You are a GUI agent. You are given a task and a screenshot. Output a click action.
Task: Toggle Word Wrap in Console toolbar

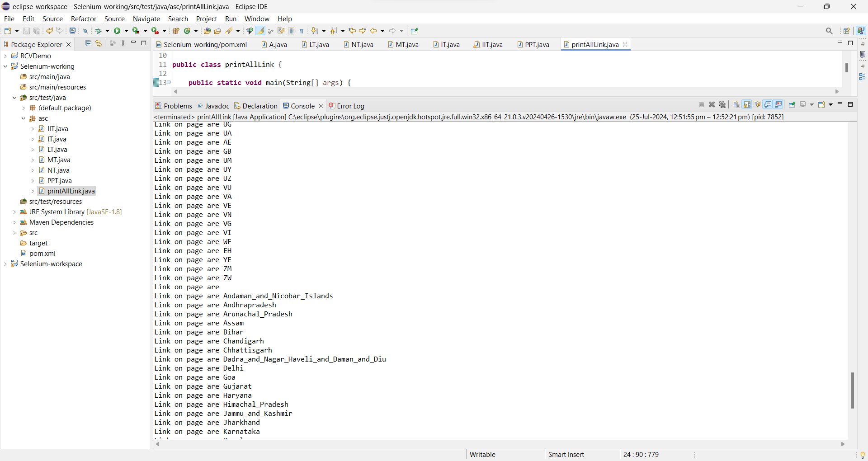click(757, 105)
